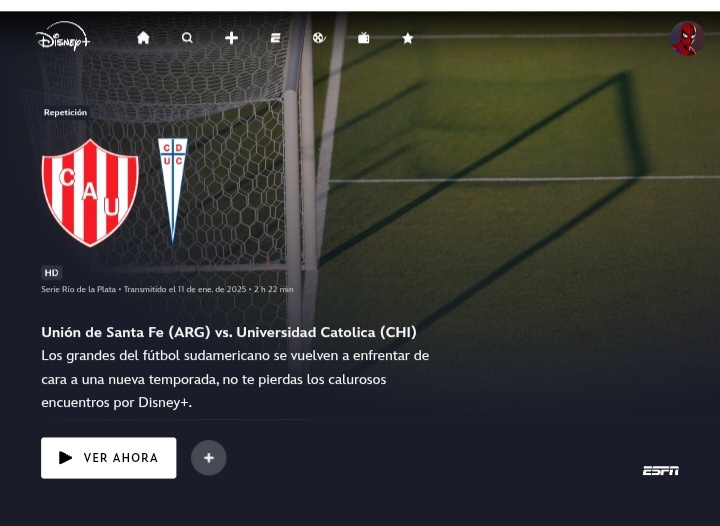
Task: Click the Repetición badge label
Action: tap(65, 112)
